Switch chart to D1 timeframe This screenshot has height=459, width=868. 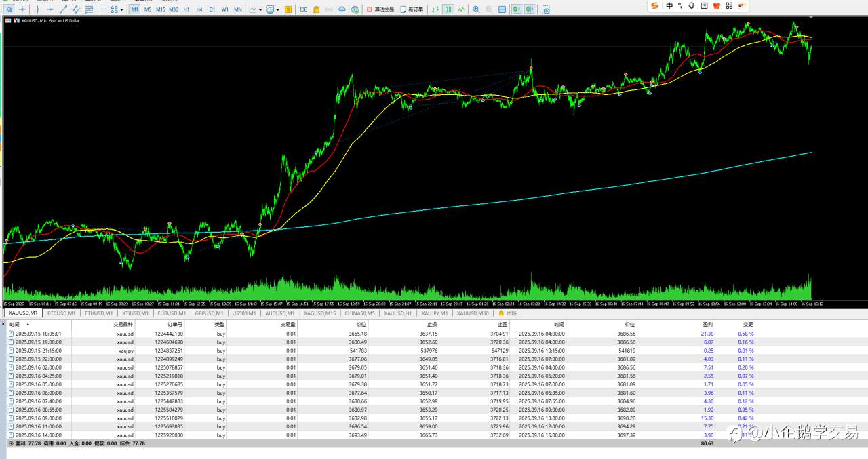point(212,9)
